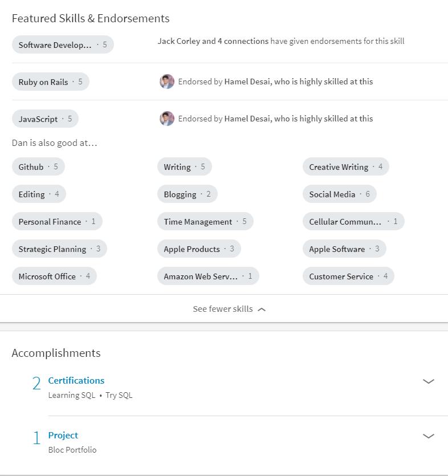This screenshot has width=448, height=476.
Task: Click Hamel Desai's avatar beside JavaScript
Action: point(166,119)
